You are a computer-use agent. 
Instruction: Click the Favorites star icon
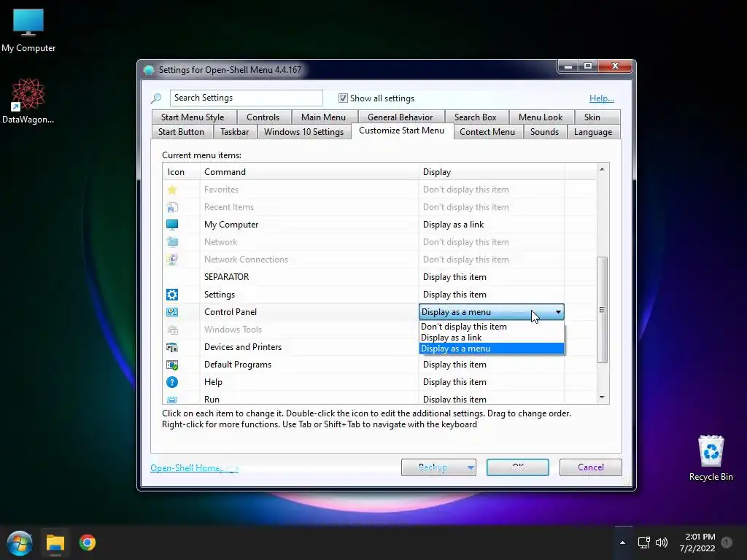[172, 190]
